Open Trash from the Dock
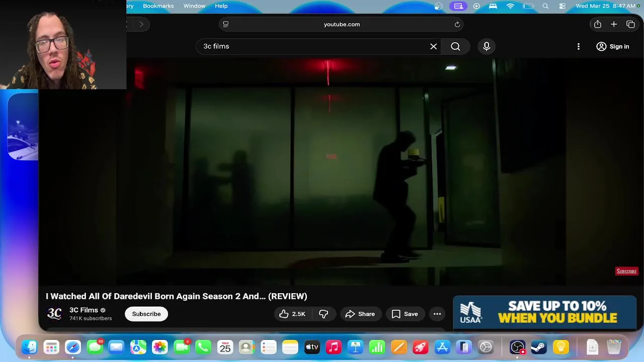 coord(614,347)
